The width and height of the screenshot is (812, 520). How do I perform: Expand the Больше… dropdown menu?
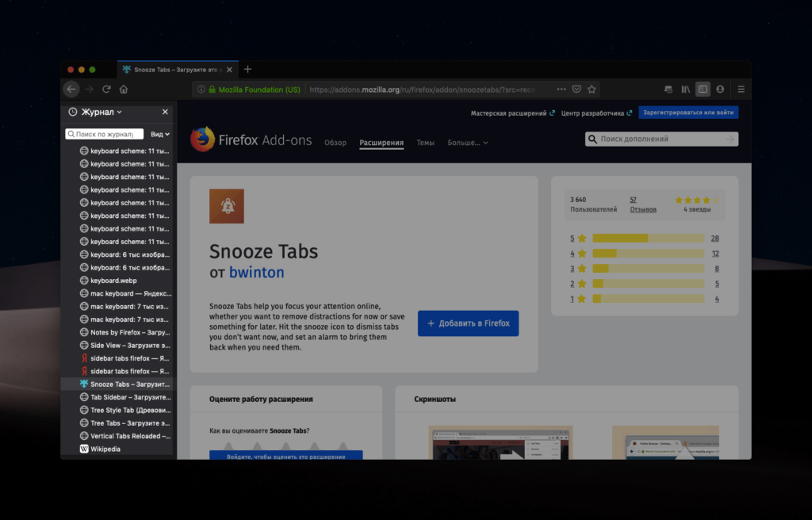[x=468, y=143]
